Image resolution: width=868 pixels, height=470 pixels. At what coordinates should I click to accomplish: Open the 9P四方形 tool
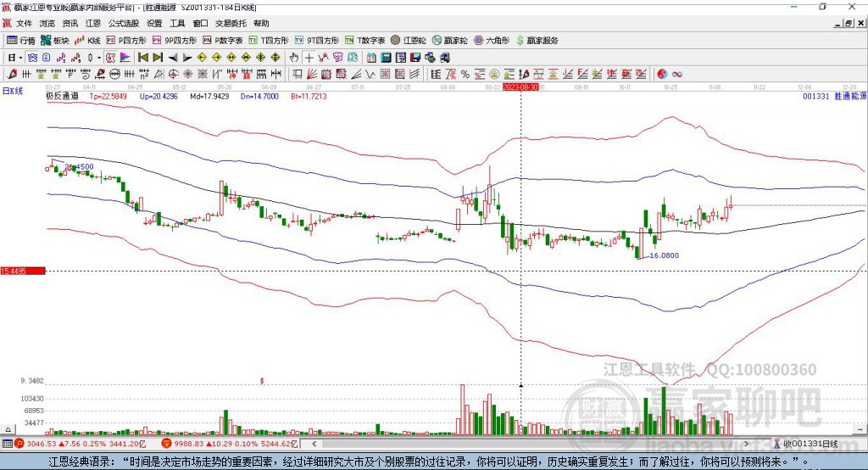(x=175, y=41)
